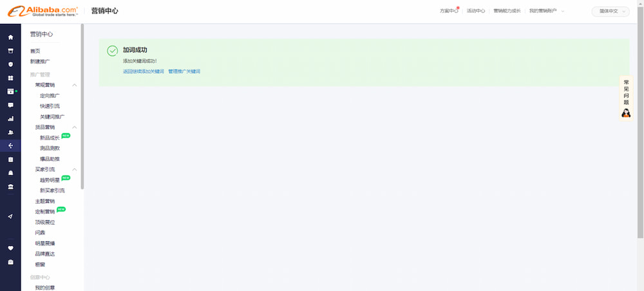This screenshot has height=291, width=644.
Task: Click the chat bubble icon in the sidebar
Action: click(10, 105)
